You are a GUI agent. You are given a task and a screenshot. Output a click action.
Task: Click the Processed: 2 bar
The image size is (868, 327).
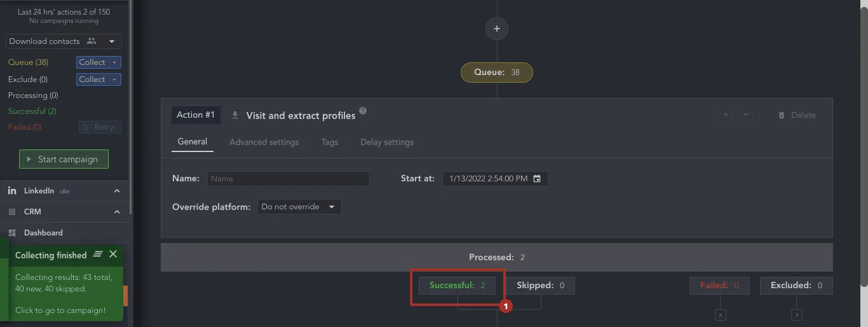(x=497, y=257)
